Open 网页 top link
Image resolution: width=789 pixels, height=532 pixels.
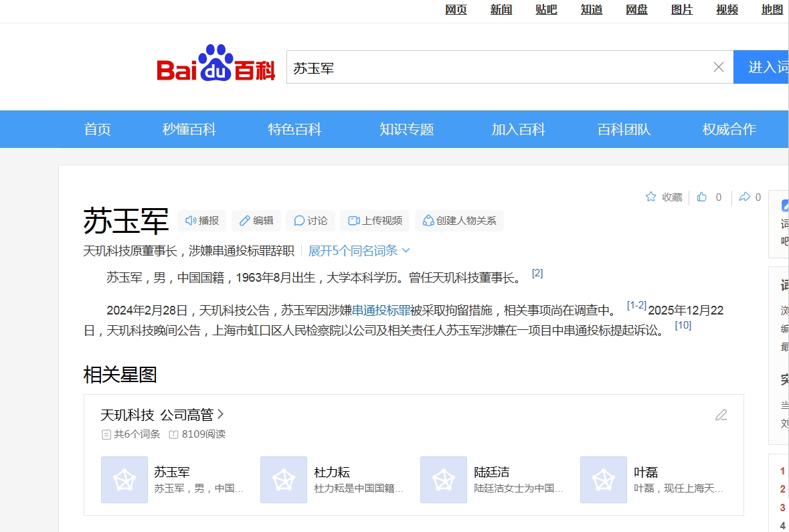click(x=456, y=9)
